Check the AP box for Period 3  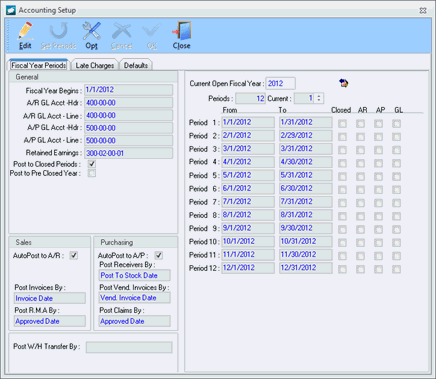tap(378, 150)
